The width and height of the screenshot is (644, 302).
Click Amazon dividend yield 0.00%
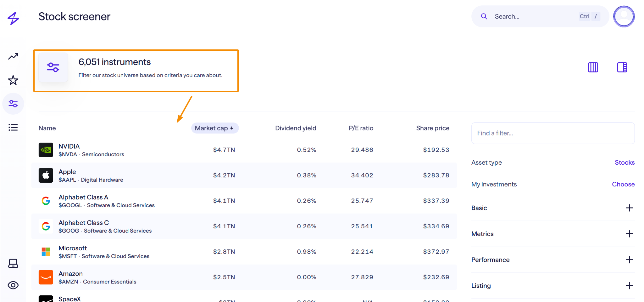[307, 277]
